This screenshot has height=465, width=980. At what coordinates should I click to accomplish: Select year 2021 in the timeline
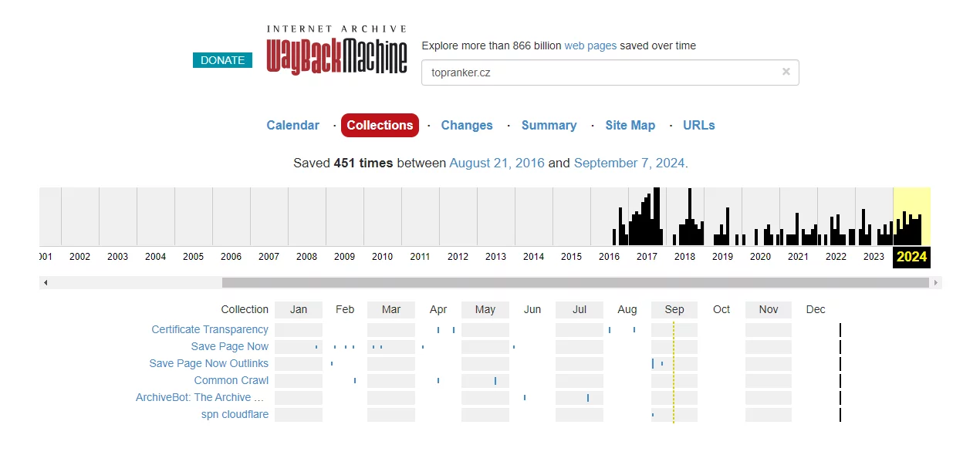[798, 257]
